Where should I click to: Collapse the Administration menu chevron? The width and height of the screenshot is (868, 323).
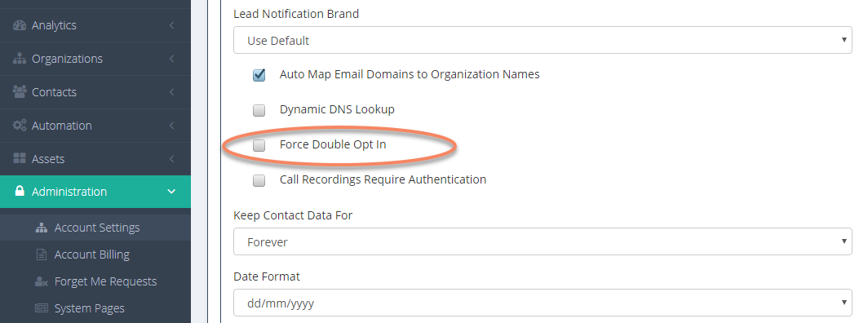pyautogui.click(x=171, y=192)
